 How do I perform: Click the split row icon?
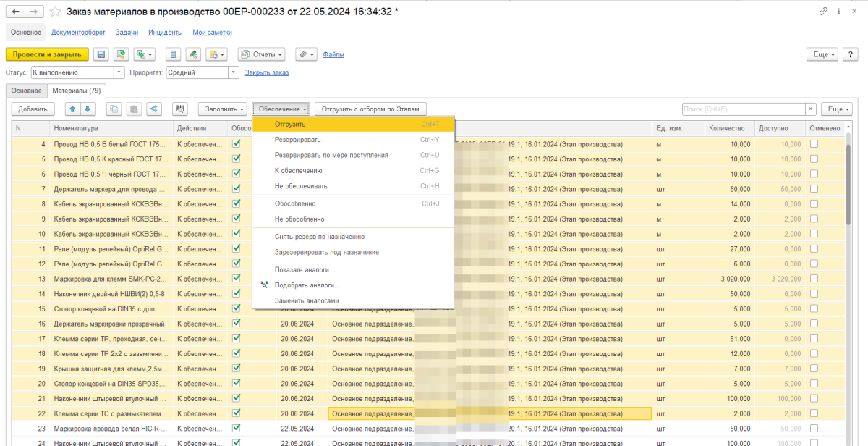pos(153,109)
